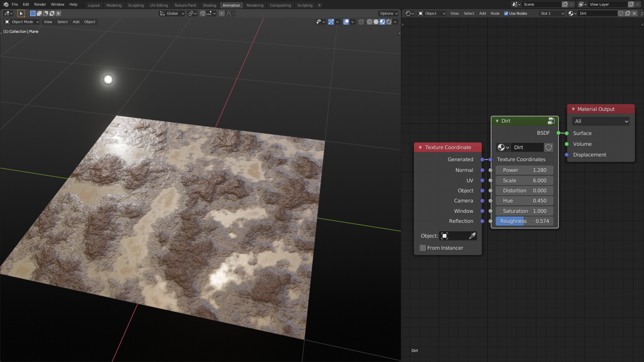Toggle proportional editing in the viewport header
This screenshot has height=362, width=644.
coord(221,13)
